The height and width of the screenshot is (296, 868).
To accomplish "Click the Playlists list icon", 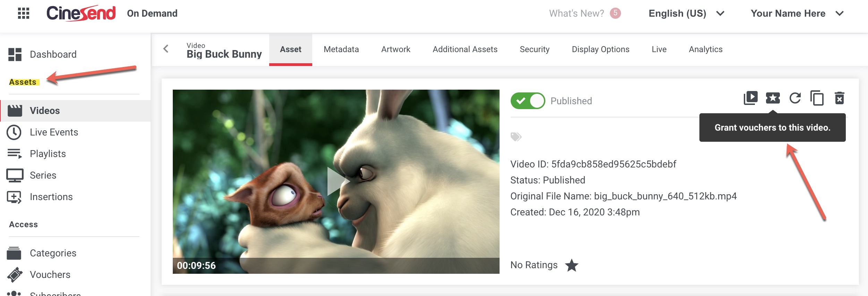I will [15, 154].
